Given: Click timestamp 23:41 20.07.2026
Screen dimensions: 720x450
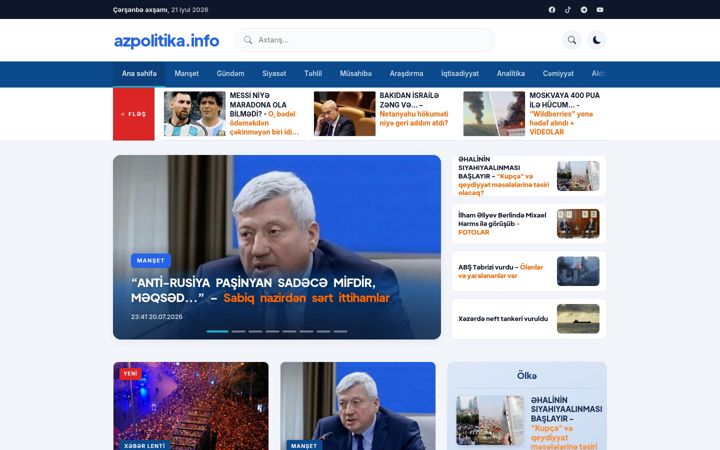Looking at the screenshot, I should click(157, 317).
